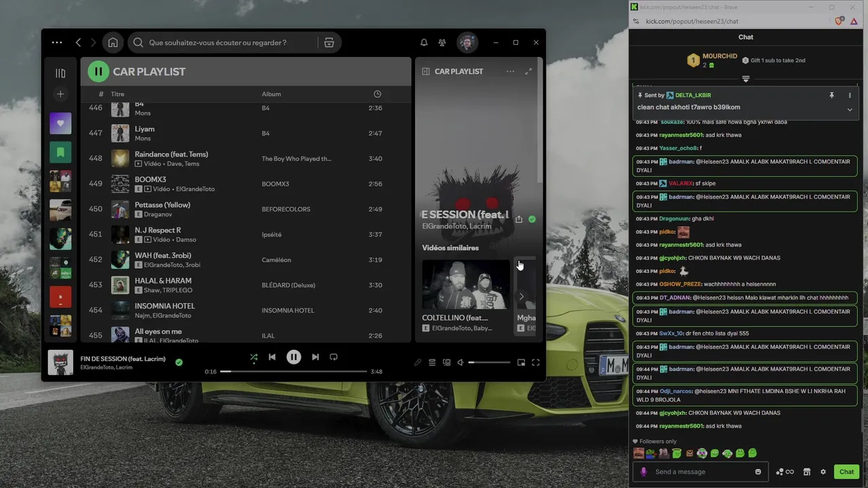Select track 'Pettasse (Yellow)'

(246, 209)
